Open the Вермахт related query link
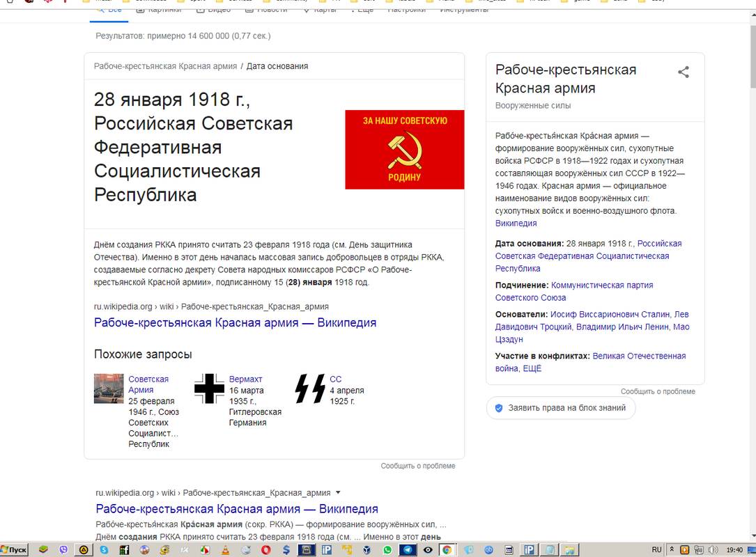The height and width of the screenshot is (557, 756). pos(245,379)
